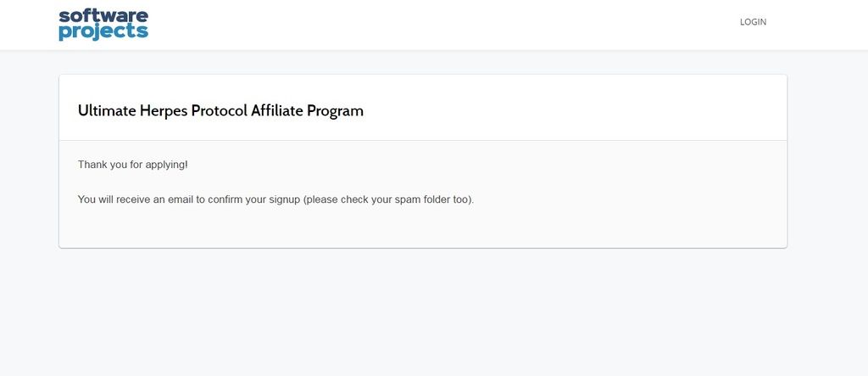Click the 'confirm your signup' phrase

point(254,199)
